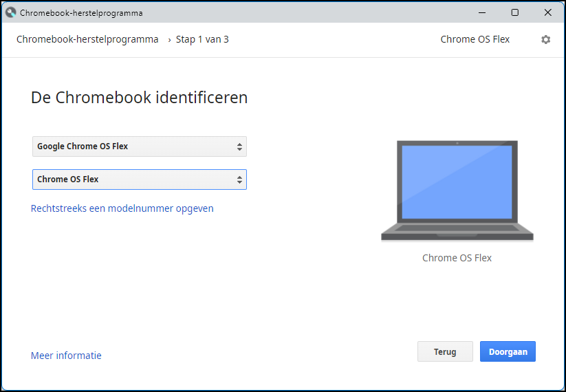
Task: Close the Chromebook-herstelprogramma window
Action: click(x=547, y=12)
